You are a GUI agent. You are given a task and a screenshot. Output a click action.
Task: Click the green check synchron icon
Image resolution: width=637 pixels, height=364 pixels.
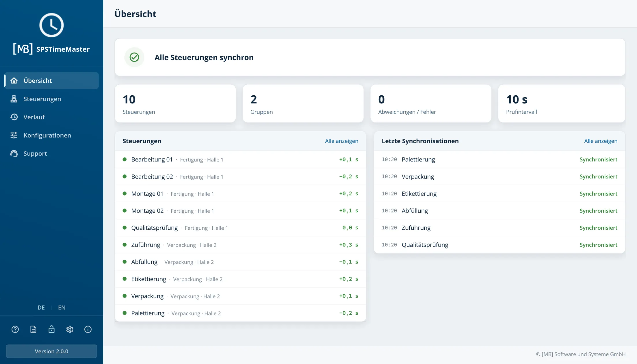pos(134,57)
